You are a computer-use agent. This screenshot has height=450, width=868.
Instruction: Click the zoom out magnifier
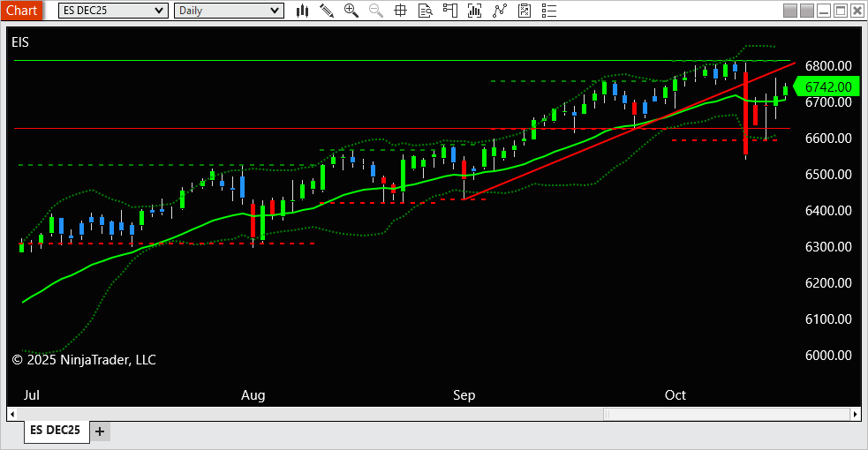pos(376,11)
